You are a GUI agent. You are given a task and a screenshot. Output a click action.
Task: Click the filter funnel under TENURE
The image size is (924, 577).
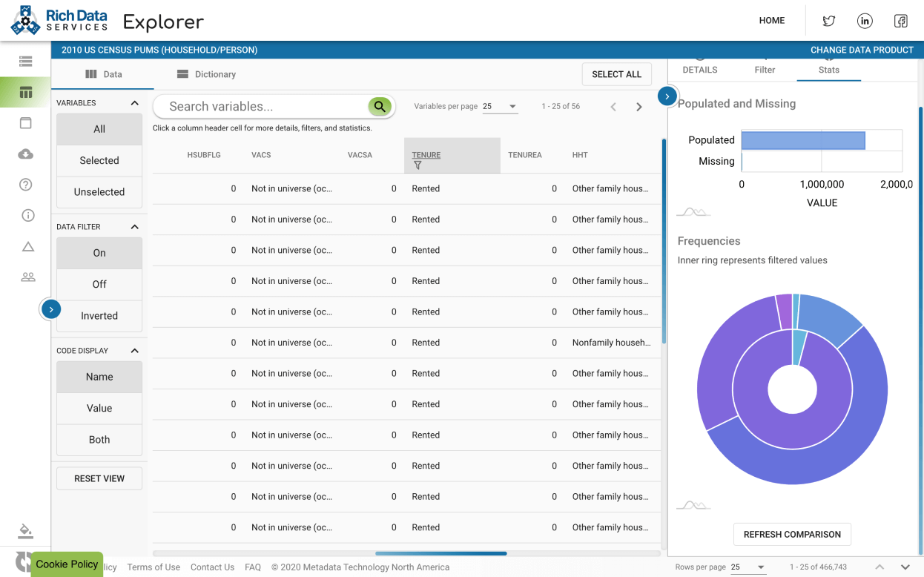coord(418,165)
